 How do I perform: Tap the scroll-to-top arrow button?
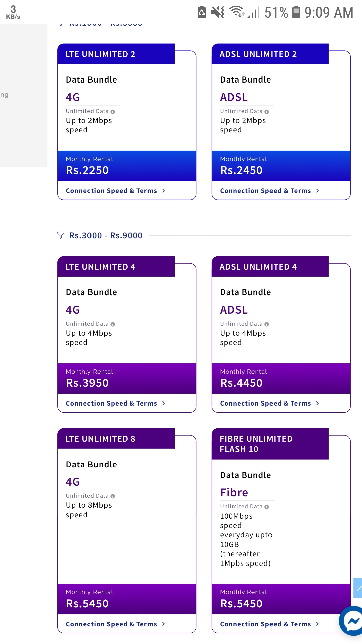pos(358,588)
